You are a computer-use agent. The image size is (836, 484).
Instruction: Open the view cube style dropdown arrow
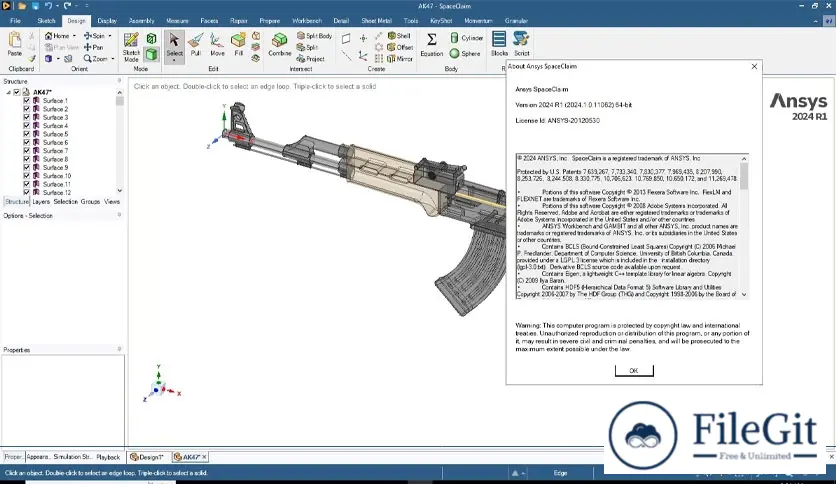coord(58,59)
